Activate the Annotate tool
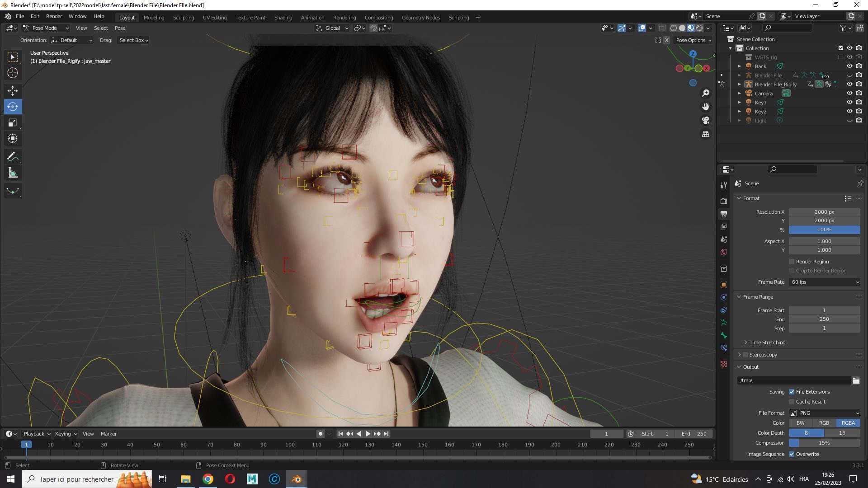The height and width of the screenshot is (488, 868). [x=13, y=157]
